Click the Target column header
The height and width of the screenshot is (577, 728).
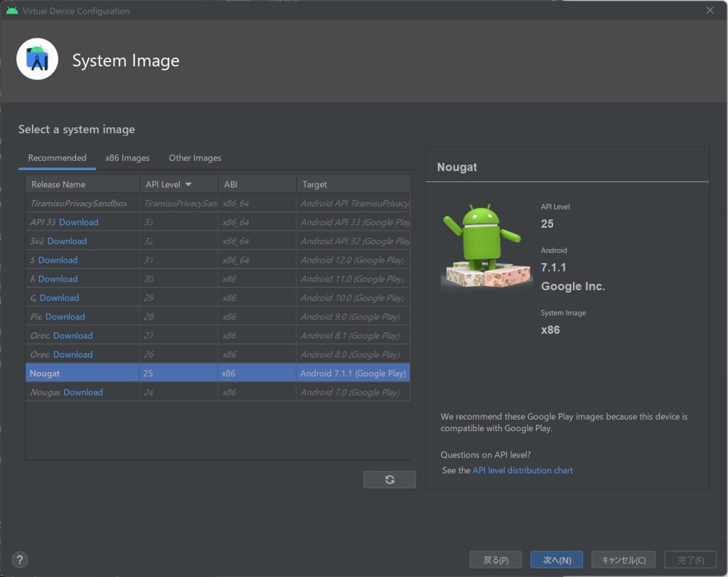click(353, 184)
